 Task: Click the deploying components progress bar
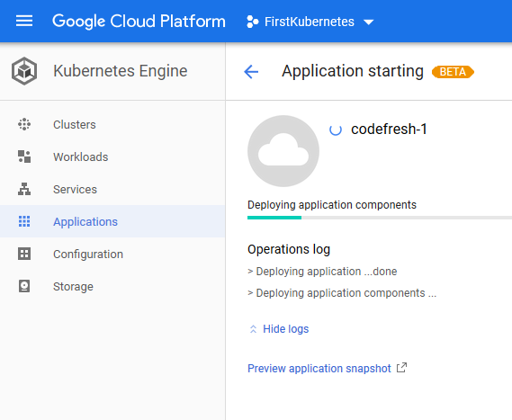[380, 218]
